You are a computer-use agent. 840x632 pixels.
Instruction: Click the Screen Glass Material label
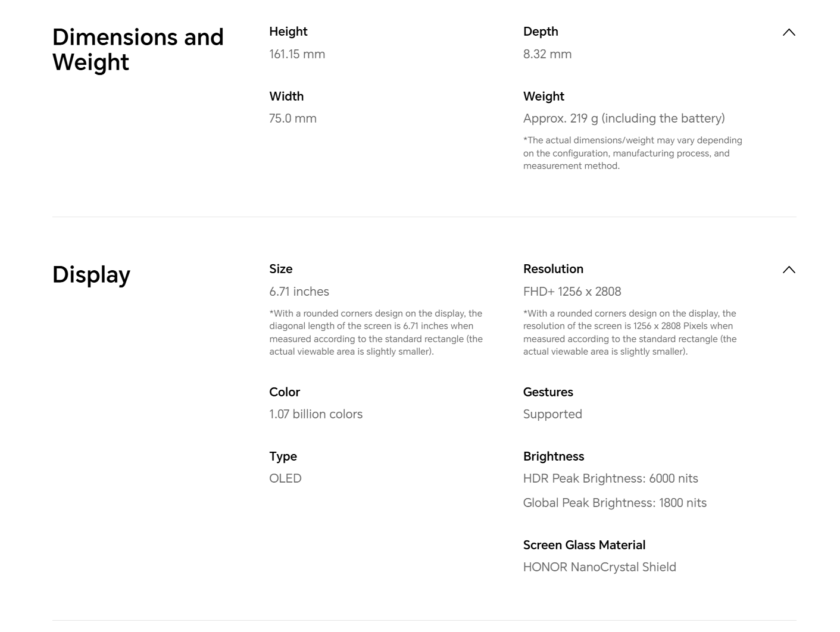[584, 545]
